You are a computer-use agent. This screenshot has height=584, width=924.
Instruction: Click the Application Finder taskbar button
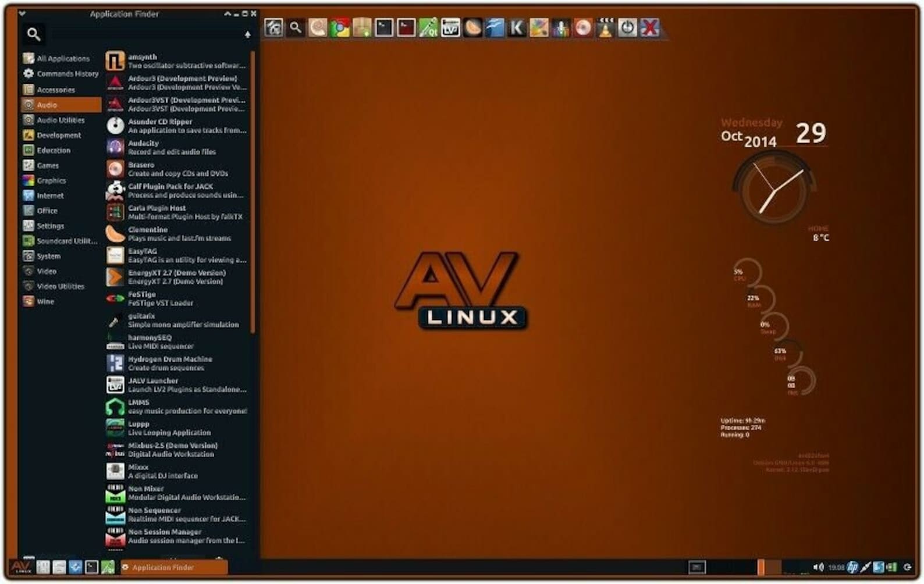click(174, 567)
